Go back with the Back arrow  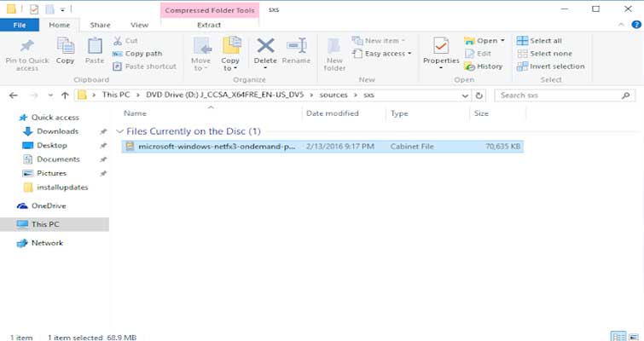point(14,95)
